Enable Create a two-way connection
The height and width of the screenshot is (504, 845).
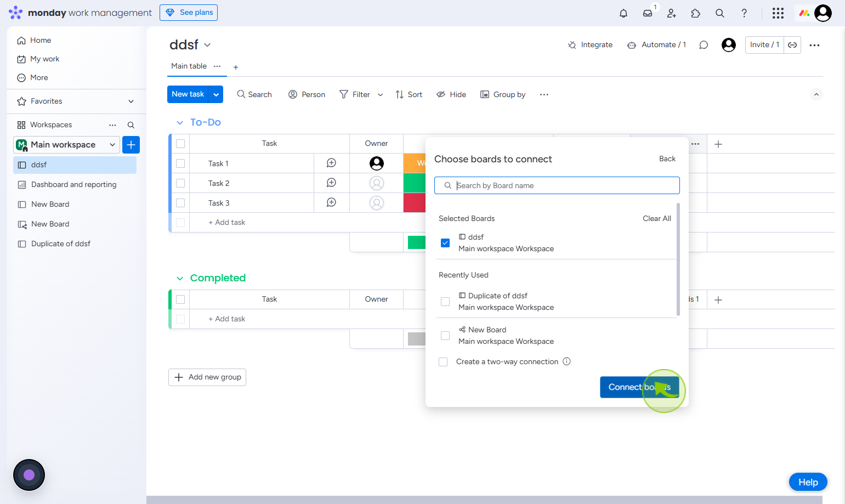click(x=443, y=362)
